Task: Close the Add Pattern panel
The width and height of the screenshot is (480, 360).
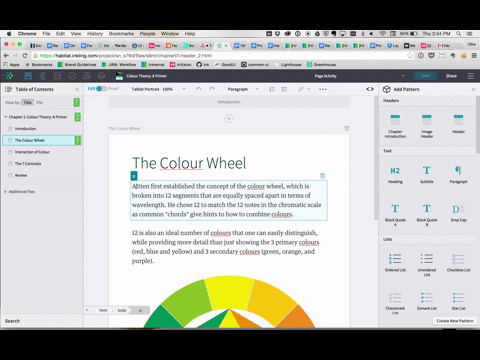Action: [473, 89]
